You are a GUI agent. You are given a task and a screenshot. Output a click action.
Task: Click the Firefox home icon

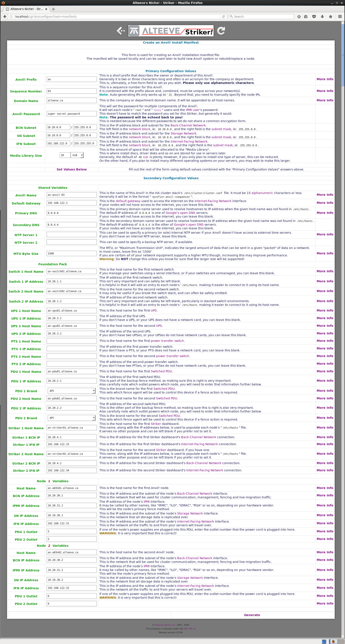pyautogui.click(x=331, y=17)
